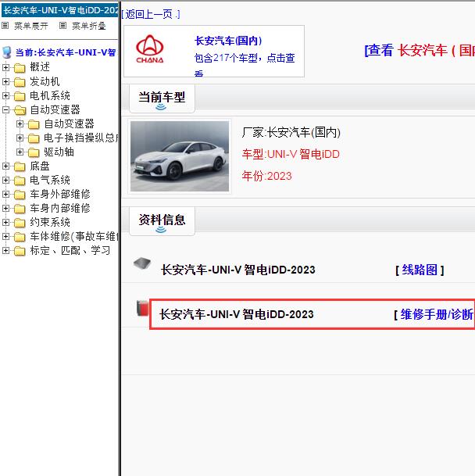Click the 返回上一页 link
475x476 pixels.
(x=151, y=14)
